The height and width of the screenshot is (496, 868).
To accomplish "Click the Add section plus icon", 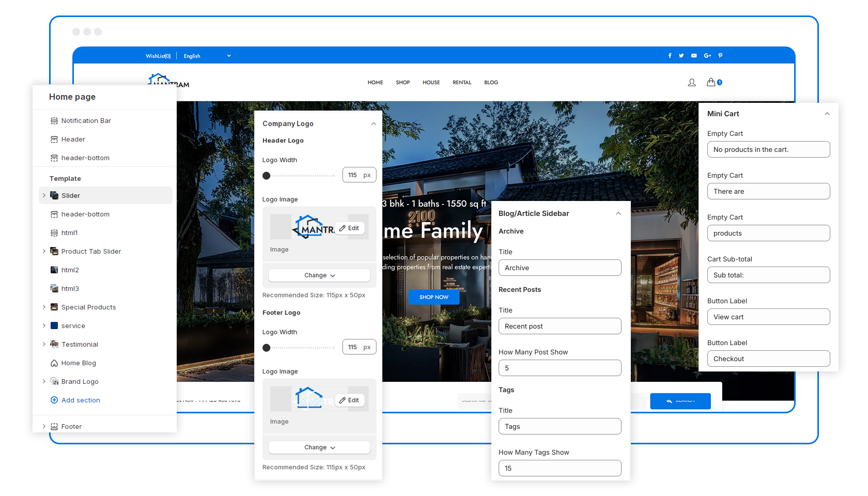I will [x=54, y=400].
